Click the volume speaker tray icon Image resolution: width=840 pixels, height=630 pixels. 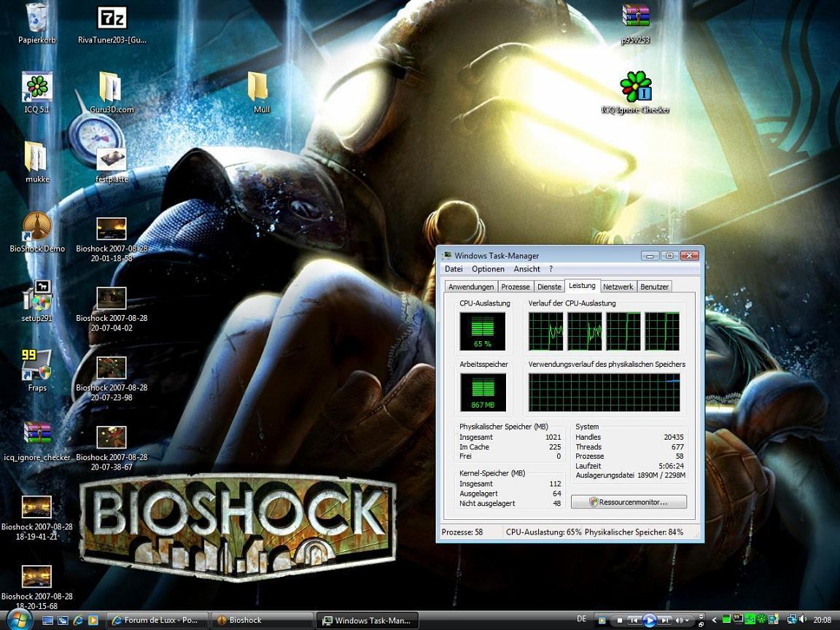pyautogui.click(x=803, y=619)
